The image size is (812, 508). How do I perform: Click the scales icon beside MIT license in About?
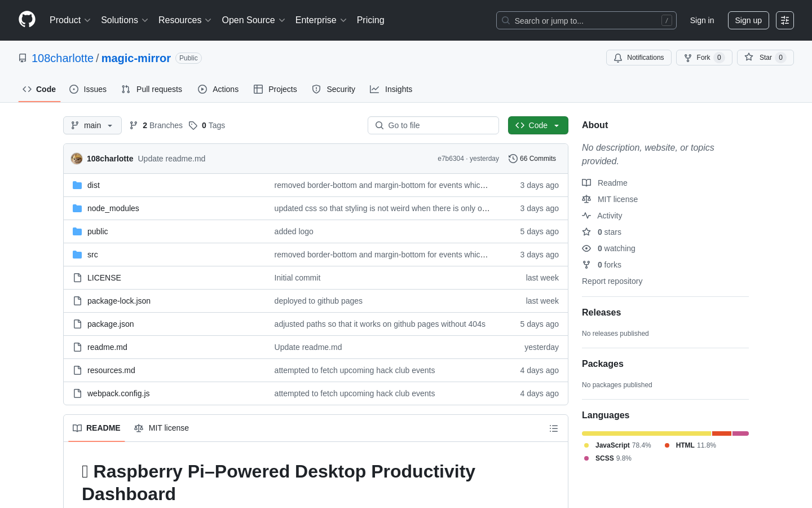click(586, 199)
